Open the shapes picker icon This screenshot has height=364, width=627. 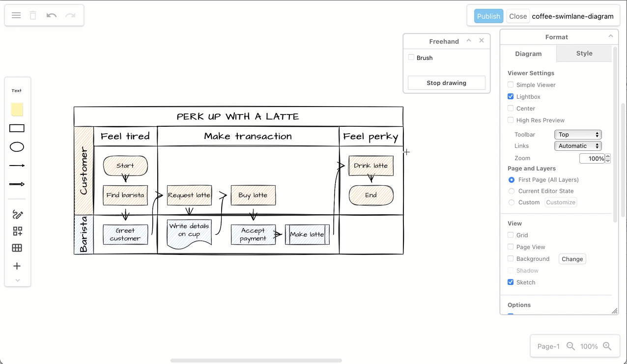pos(17,231)
